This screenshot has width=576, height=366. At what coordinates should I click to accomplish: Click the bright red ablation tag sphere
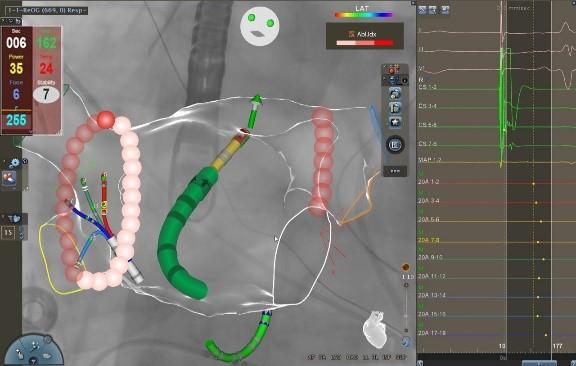coord(106,120)
